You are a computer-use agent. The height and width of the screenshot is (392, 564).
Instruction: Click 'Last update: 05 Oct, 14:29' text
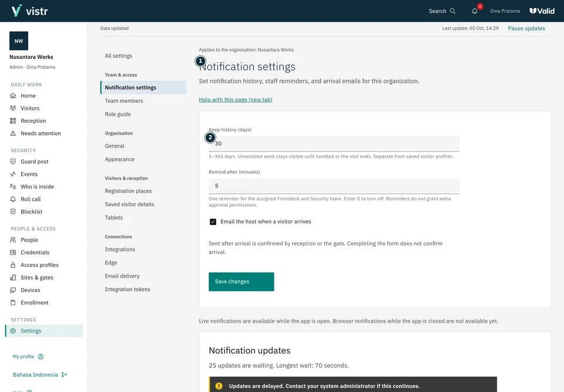click(470, 28)
